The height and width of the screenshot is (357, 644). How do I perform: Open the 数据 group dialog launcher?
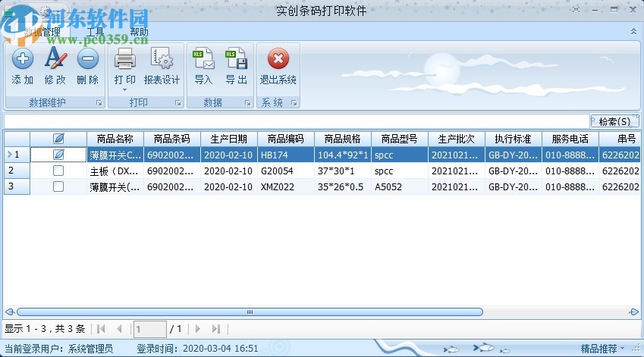click(x=247, y=103)
